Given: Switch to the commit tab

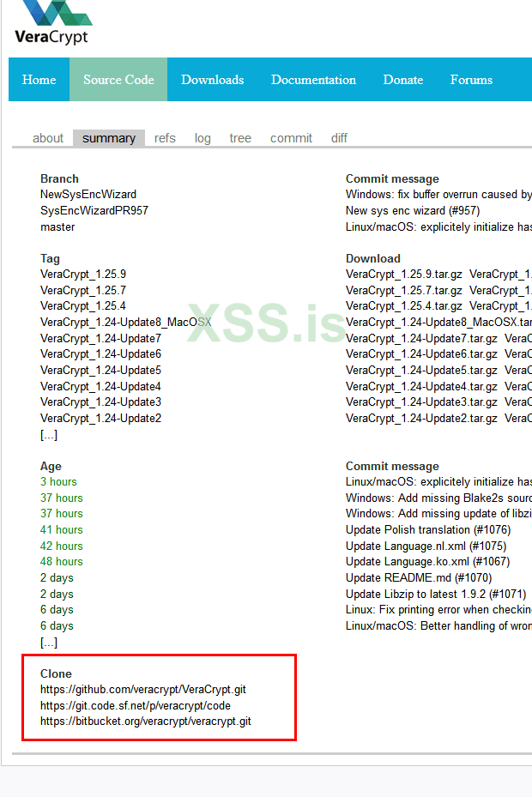Looking at the screenshot, I should (291, 138).
